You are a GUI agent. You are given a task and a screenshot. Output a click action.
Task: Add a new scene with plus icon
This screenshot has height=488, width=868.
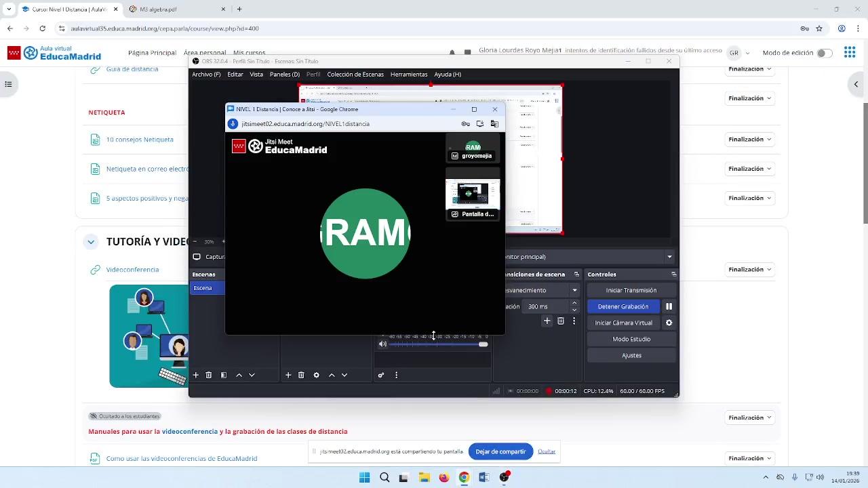[196, 375]
